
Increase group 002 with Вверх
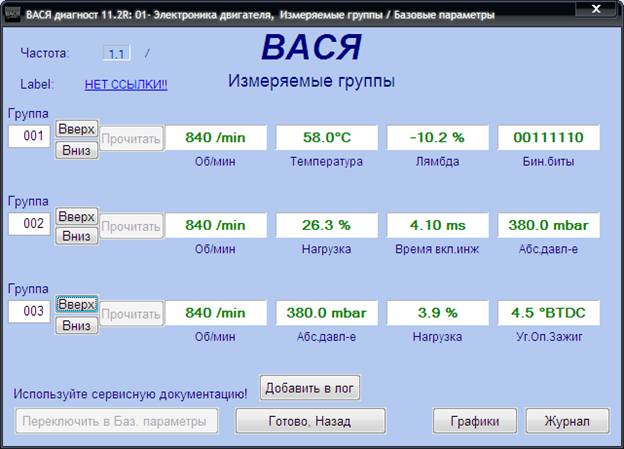76,217
